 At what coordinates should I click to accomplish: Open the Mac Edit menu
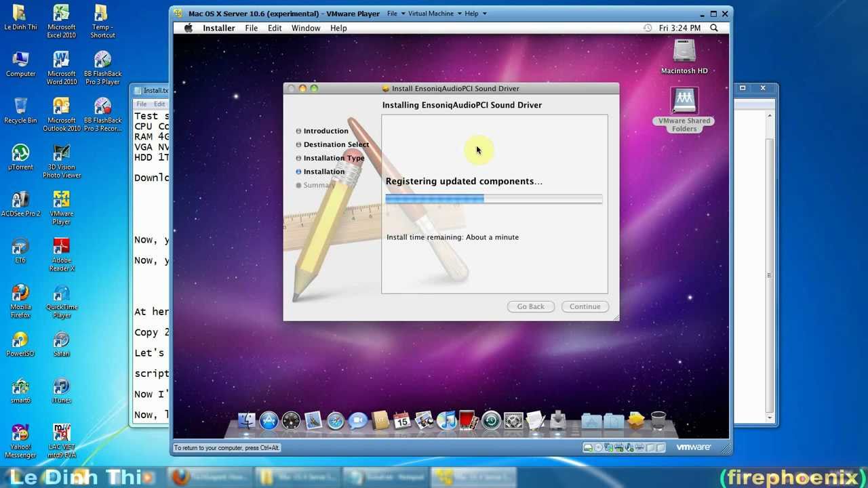pos(275,28)
